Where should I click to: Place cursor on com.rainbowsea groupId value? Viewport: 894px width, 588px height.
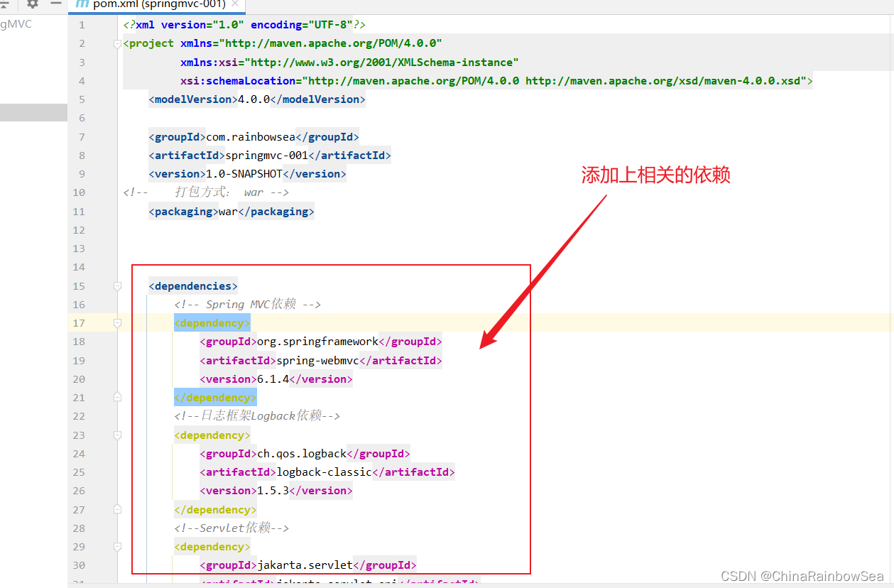[x=250, y=137]
